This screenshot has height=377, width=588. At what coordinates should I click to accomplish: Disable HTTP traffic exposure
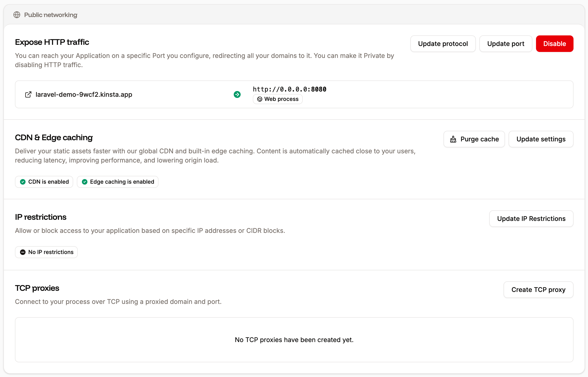click(x=554, y=44)
